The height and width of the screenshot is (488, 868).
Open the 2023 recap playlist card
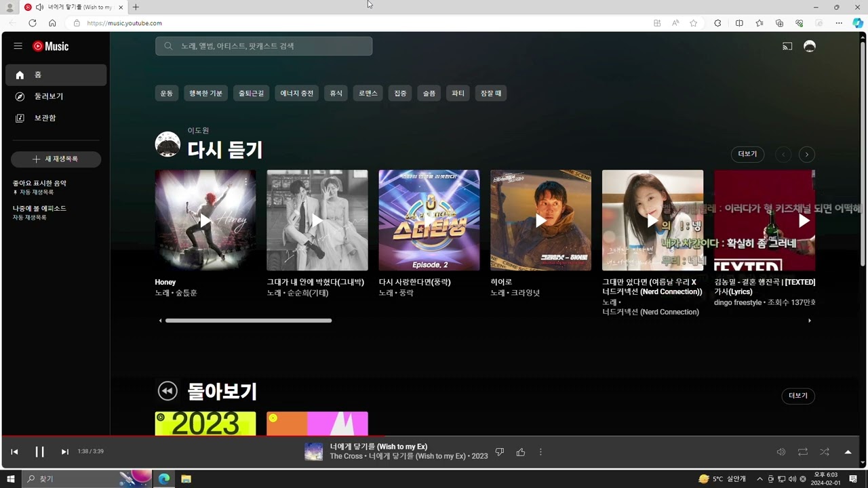[205, 424]
